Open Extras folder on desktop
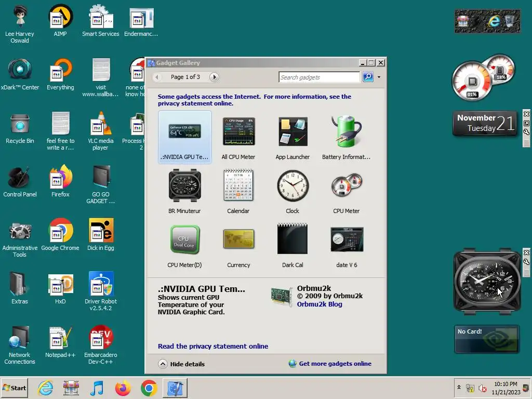The image size is (532, 399). 20,289
